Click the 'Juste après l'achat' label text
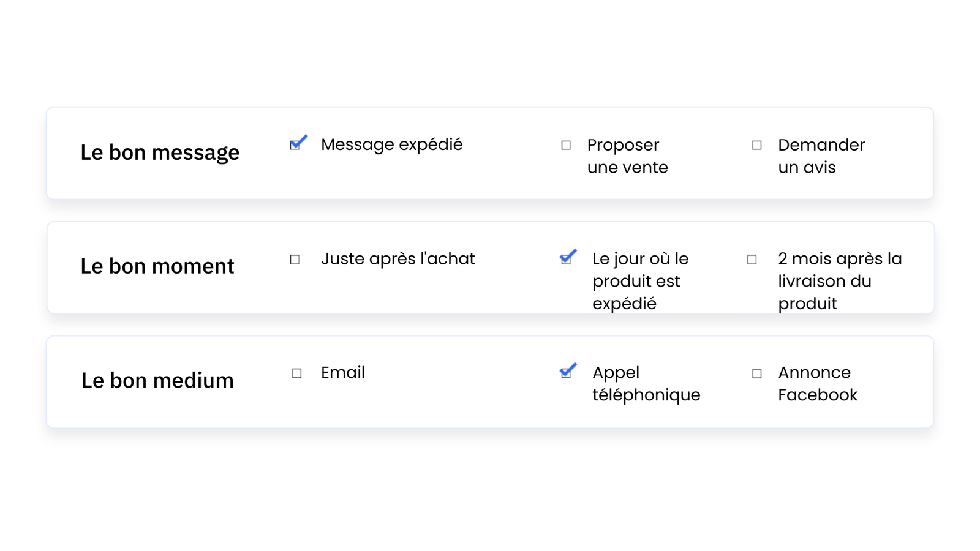This screenshot has height=551, width=980. (398, 259)
